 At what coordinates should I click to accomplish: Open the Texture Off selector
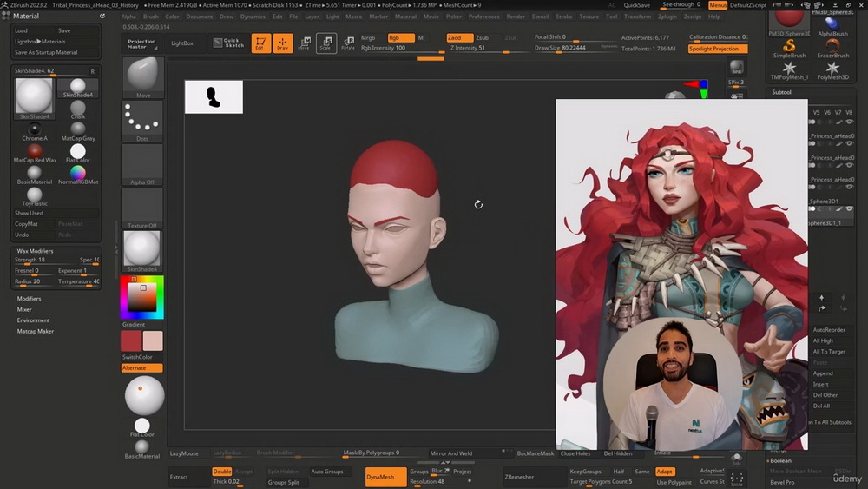pyautogui.click(x=142, y=208)
